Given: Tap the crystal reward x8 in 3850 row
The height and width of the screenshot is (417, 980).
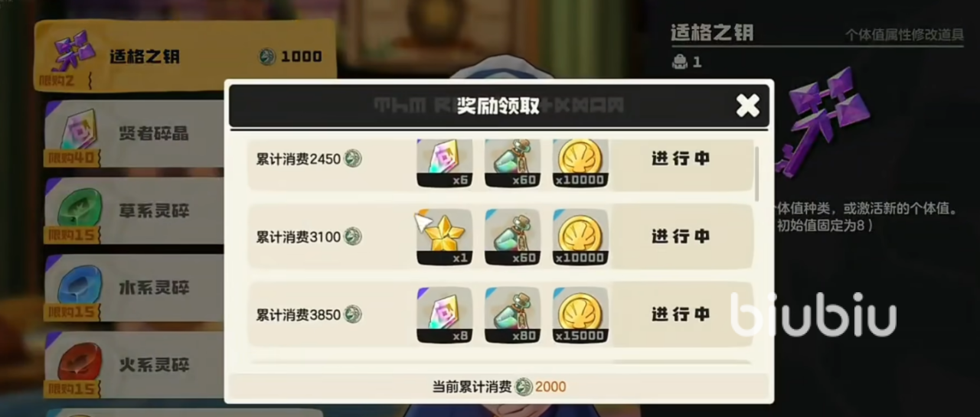Looking at the screenshot, I should 445,314.
